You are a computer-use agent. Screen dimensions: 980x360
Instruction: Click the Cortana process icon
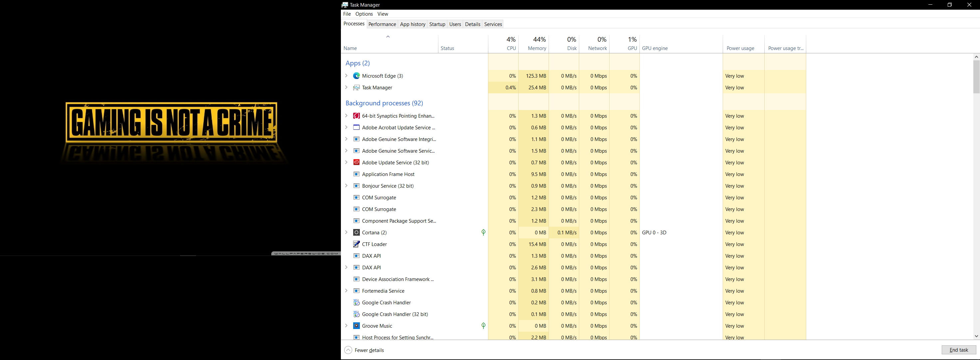pyautogui.click(x=356, y=232)
